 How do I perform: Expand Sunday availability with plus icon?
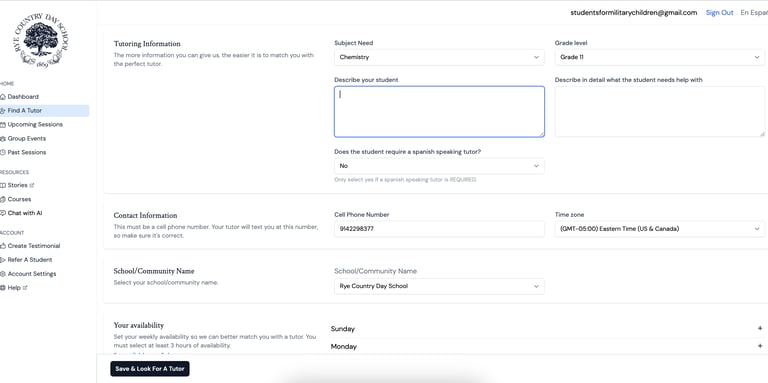[x=760, y=329]
